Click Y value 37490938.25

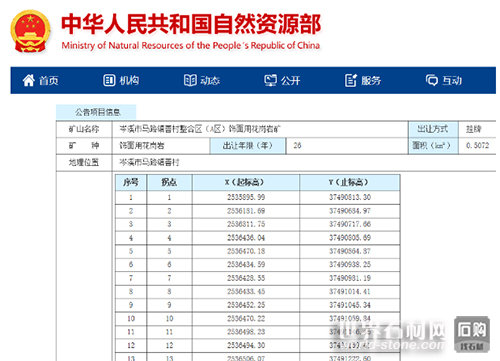pos(350,265)
